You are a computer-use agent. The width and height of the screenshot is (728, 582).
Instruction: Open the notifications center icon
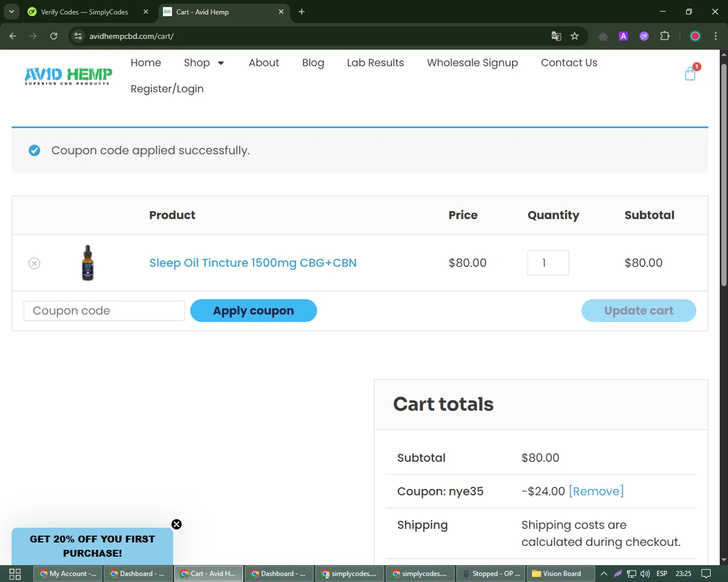coord(706,574)
